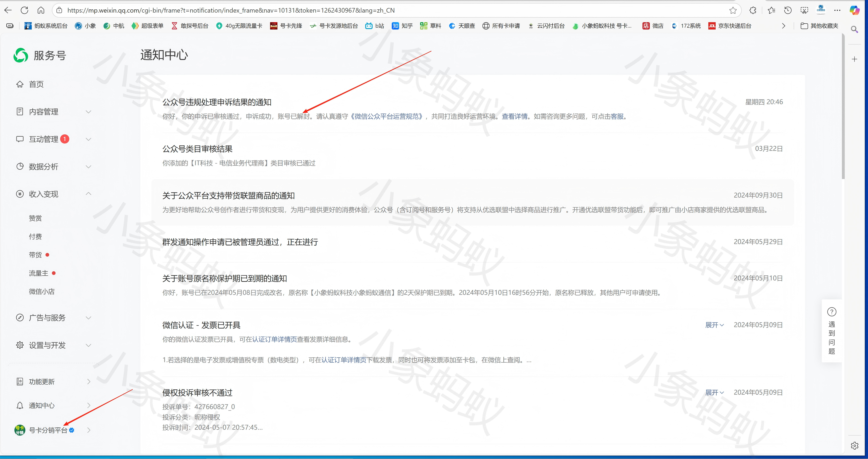Screen dimensions: 868x459
Task: Click the 查看详情 link in the appeal notice
Action: tap(515, 116)
